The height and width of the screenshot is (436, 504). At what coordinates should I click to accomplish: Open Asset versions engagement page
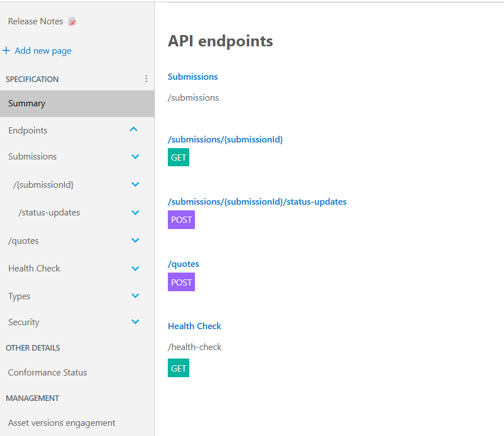[x=62, y=422]
